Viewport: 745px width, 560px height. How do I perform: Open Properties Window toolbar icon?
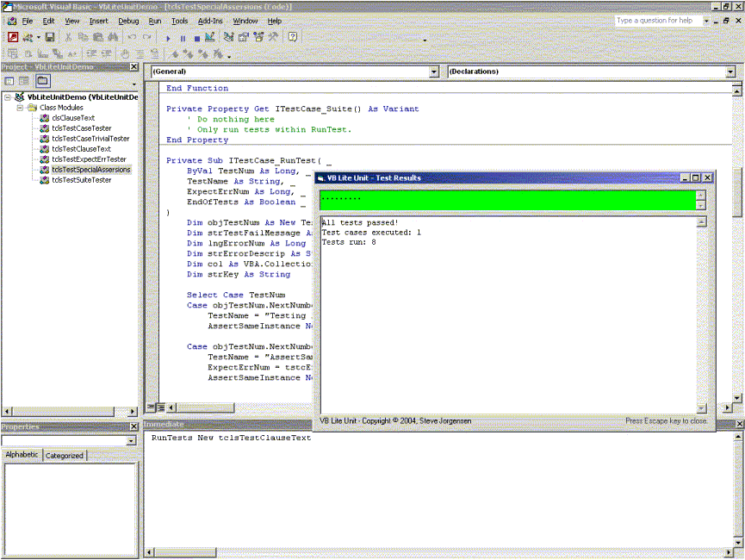coord(243,37)
